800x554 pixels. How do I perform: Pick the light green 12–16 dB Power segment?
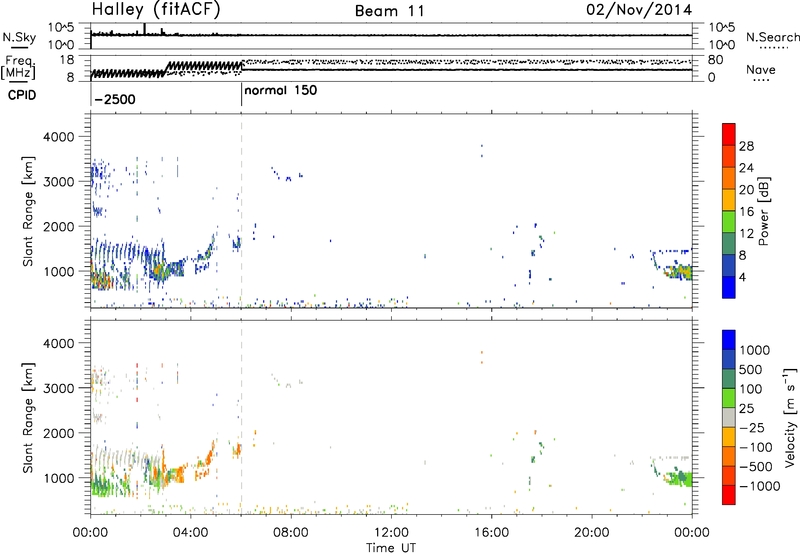[729, 222]
